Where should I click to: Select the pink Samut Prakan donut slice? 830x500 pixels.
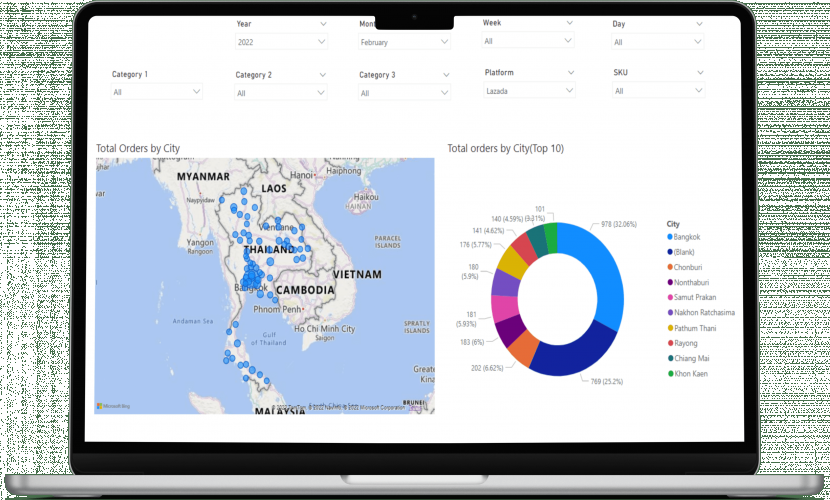point(503,307)
